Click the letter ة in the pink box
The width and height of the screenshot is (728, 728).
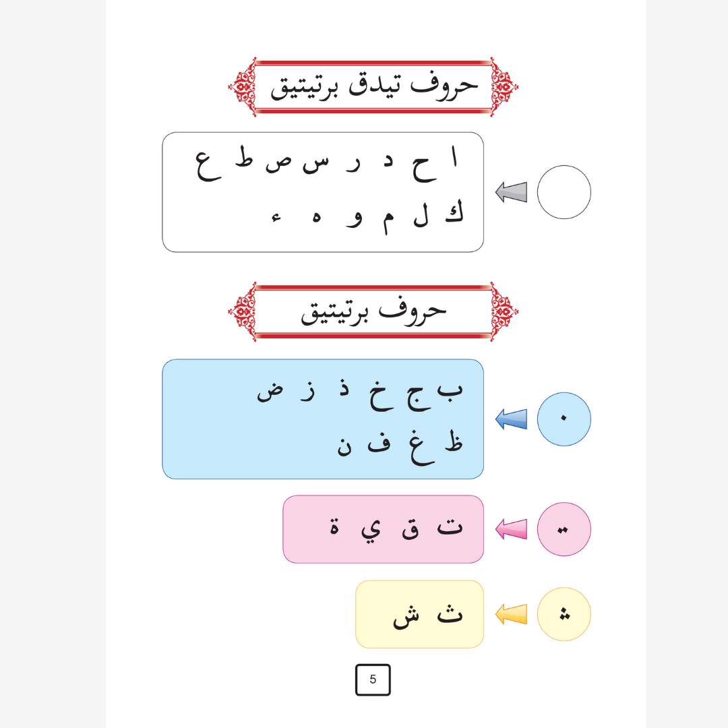tap(335, 526)
